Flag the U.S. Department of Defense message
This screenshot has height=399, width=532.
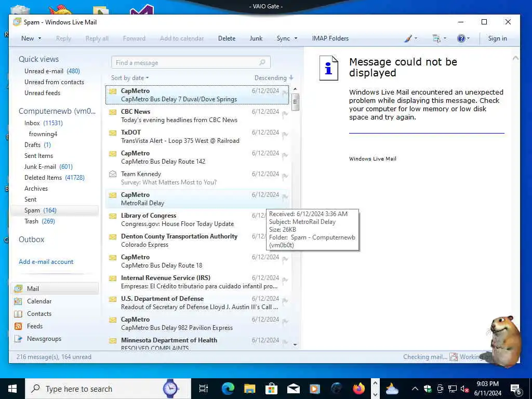tap(285, 301)
